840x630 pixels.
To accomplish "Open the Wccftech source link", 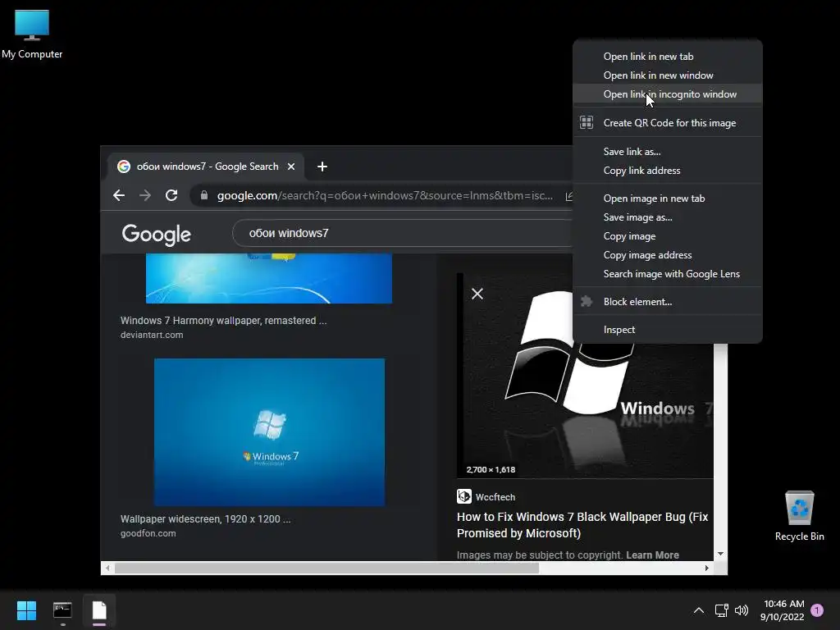I will coord(495,497).
